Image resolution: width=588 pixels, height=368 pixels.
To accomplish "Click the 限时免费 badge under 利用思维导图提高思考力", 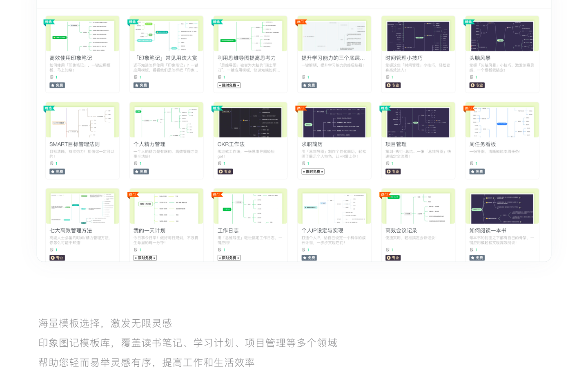I will click(x=229, y=85).
